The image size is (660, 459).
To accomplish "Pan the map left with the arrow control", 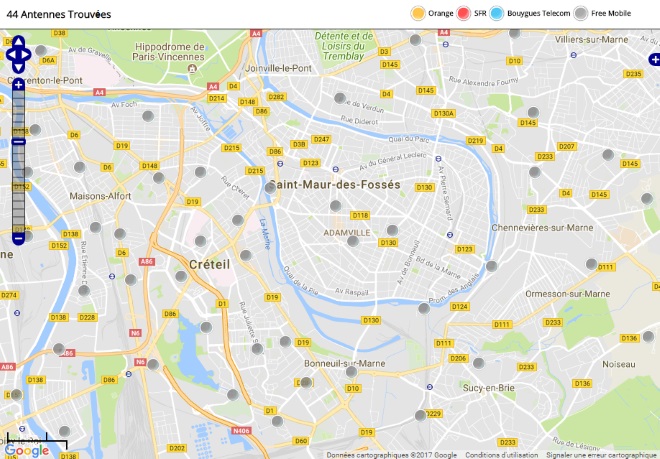I will (x=11, y=54).
